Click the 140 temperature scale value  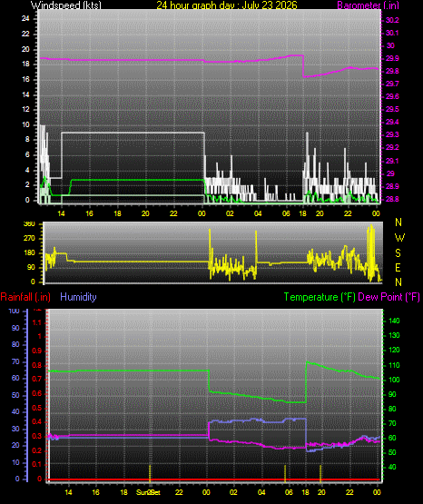click(x=394, y=321)
